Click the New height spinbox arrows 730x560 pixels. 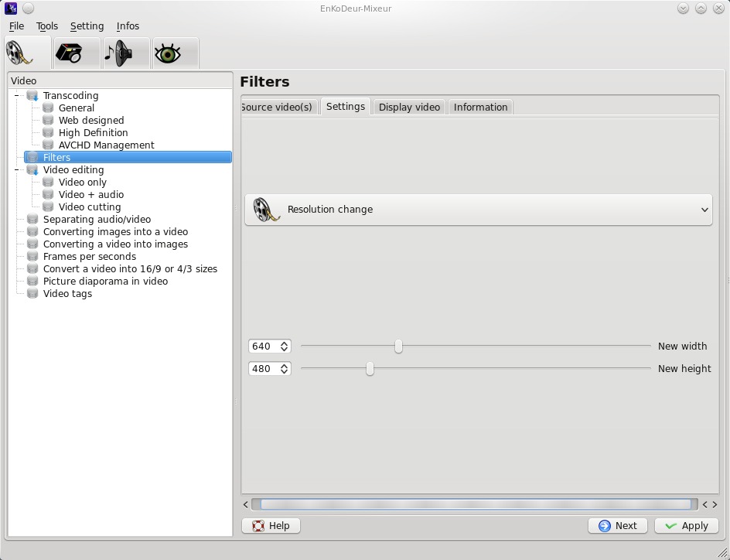click(x=284, y=369)
